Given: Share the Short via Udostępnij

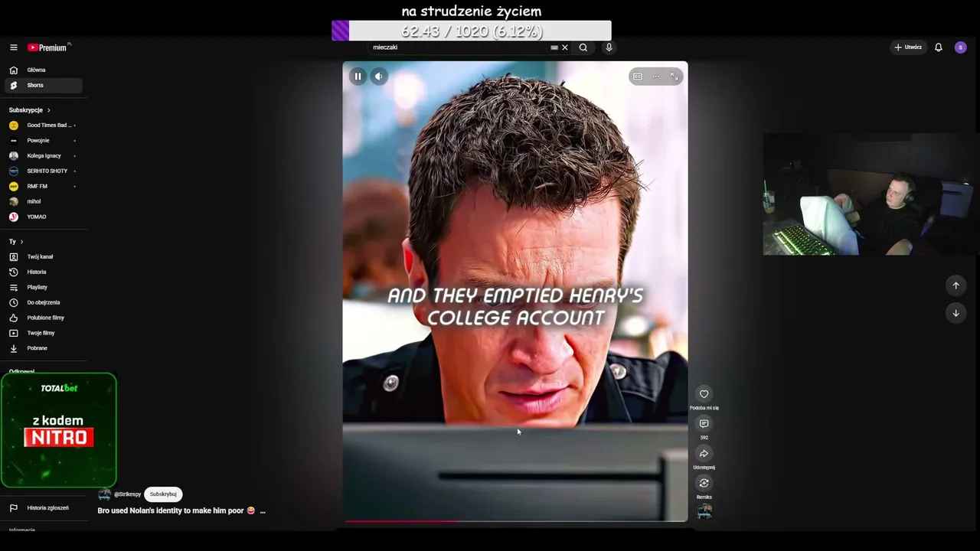Looking at the screenshot, I should (704, 454).
